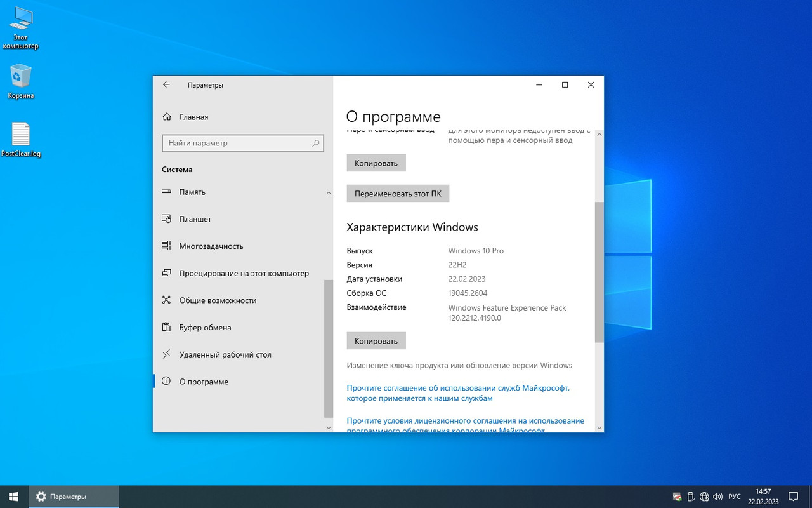
Task: Click the Удаленный рабочий стол icon
Action: pyautogui.click(x=166, y=354)
